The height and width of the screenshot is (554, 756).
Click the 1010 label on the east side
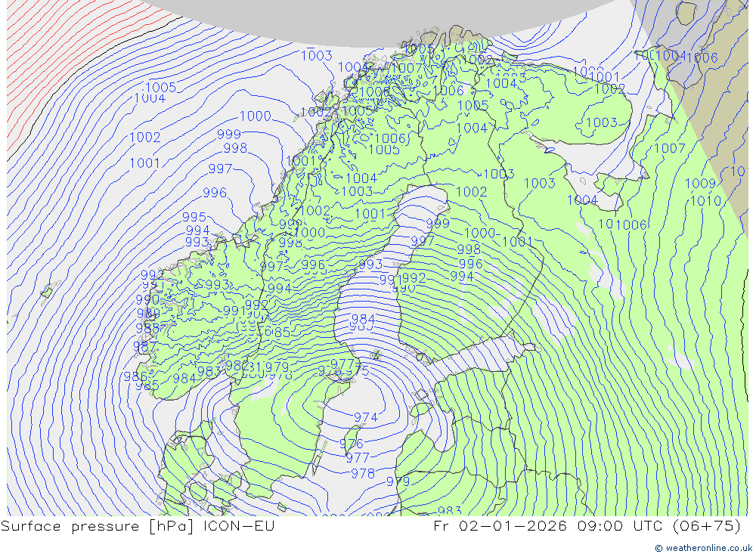tap(706, 201)
